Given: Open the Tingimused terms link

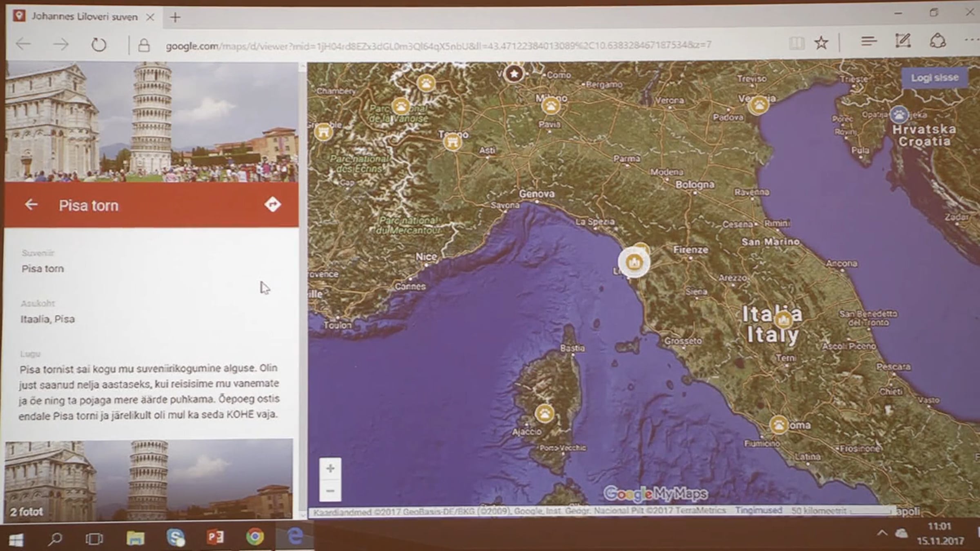Looking at the screenshot, I should click(759, 510).
